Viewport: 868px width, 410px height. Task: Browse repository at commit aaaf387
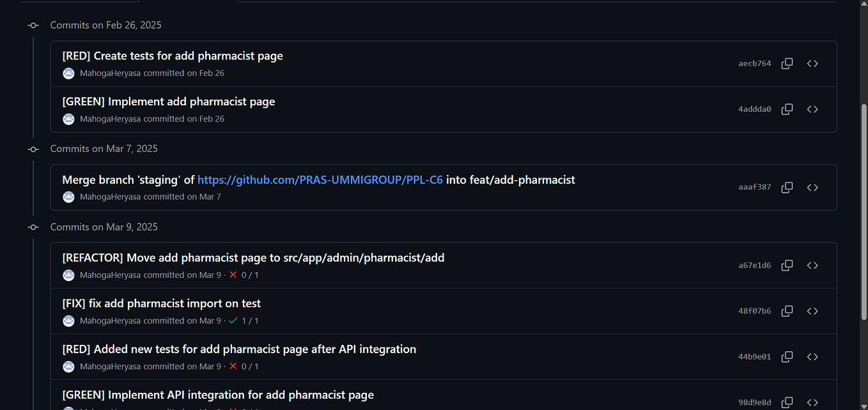(812, 187)
